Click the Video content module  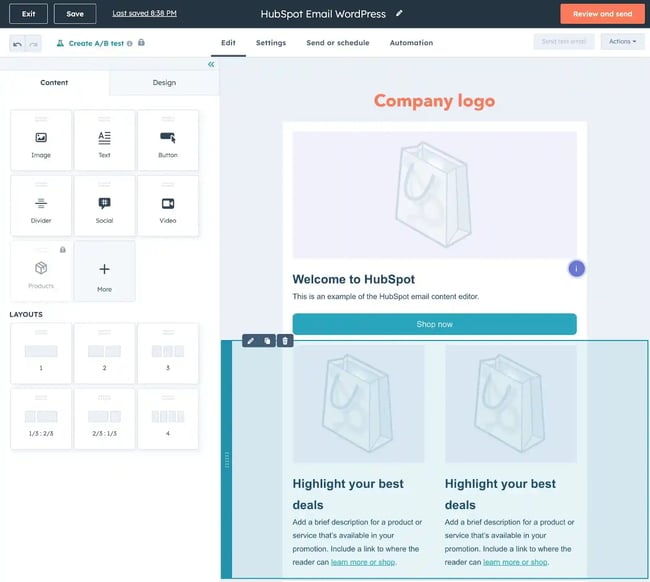tap(167, 206)
